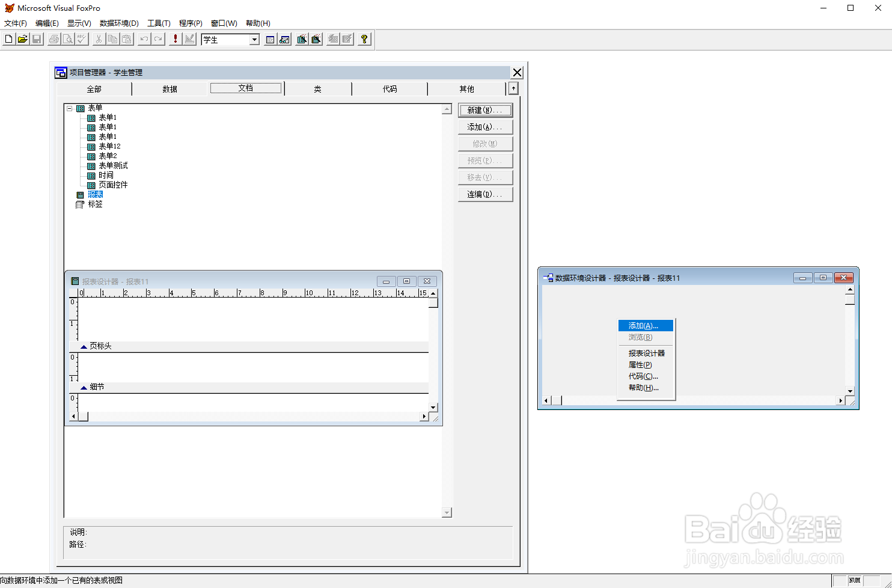Click the Paste clipboard icon
The width and height of the screenshot is (892, 588).
[x=126, y=39]
